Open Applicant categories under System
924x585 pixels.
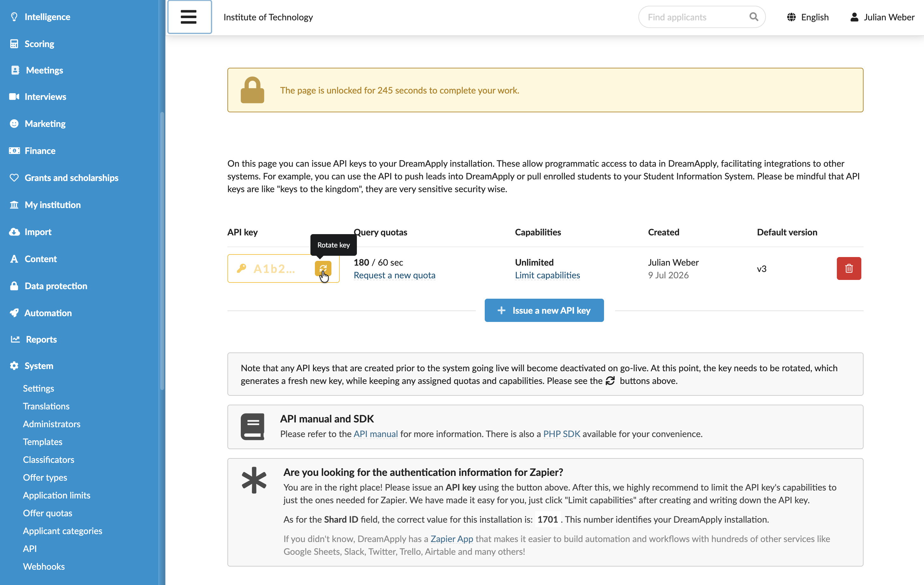(63, 531)
